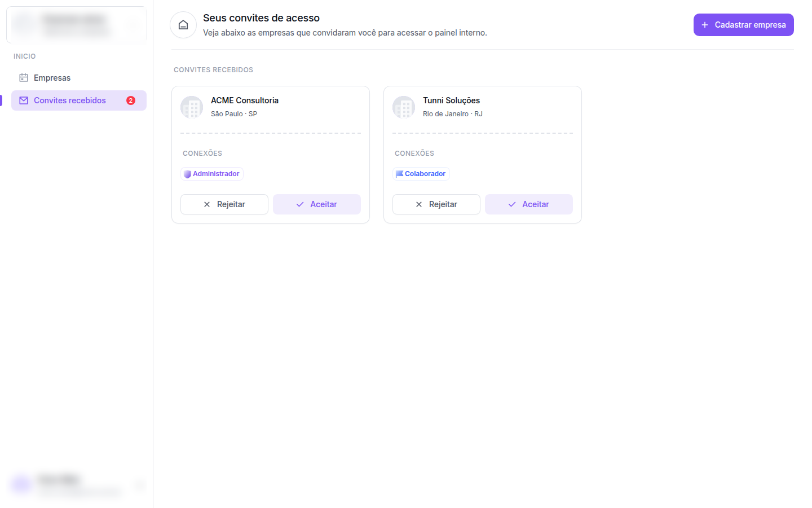Select Convites recebidos in the sidebar

[x=79, y=100]
